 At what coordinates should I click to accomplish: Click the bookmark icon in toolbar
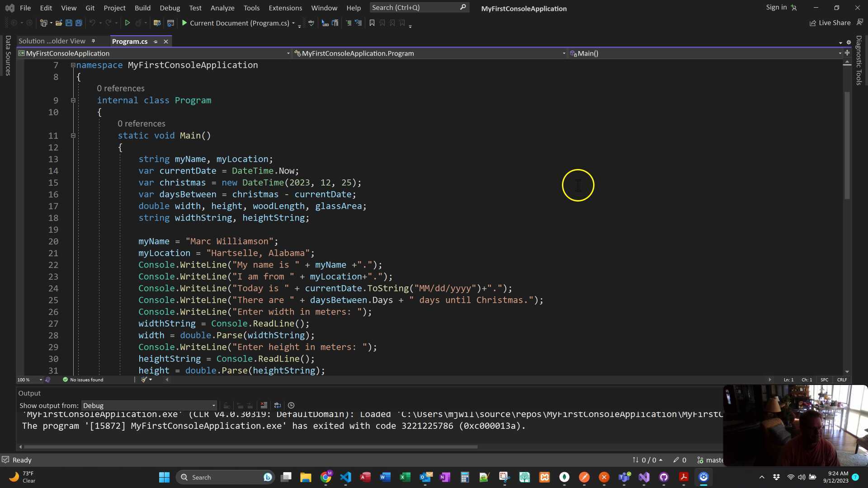pos(372,23)
